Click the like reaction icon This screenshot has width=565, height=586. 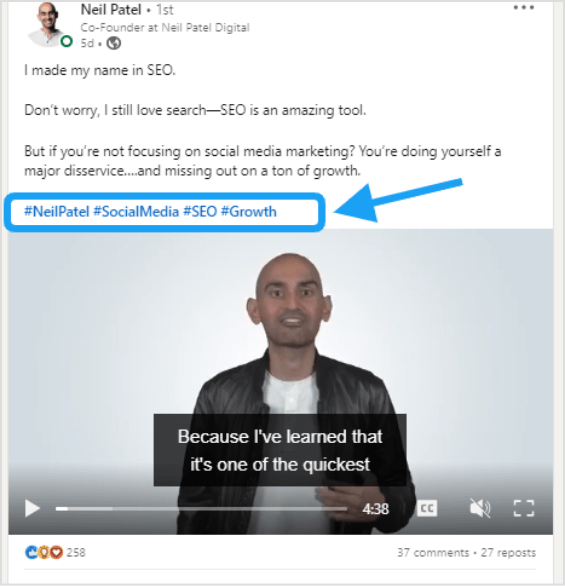click(31, 552)
